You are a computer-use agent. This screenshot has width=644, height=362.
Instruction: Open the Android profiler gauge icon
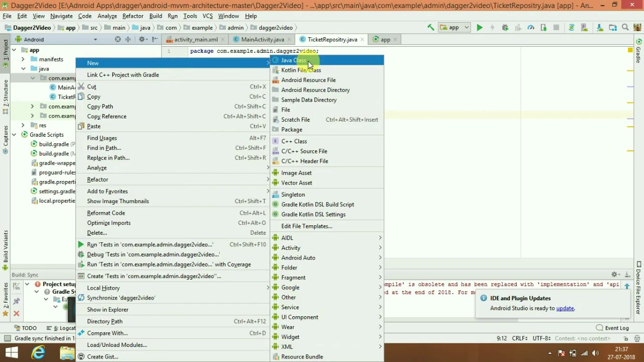coord(531,28)
